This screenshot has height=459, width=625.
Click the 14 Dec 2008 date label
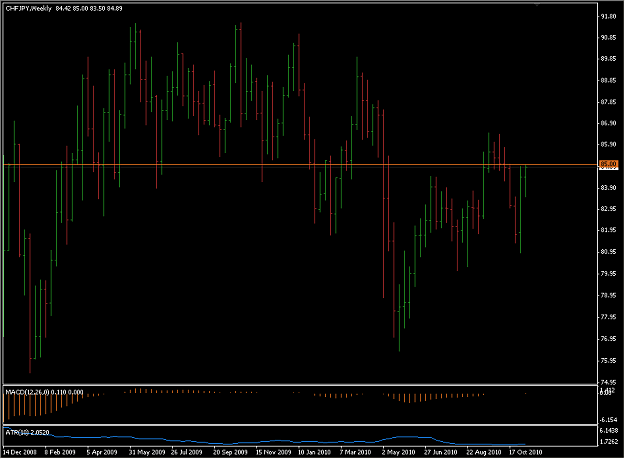tap(20, 452)
